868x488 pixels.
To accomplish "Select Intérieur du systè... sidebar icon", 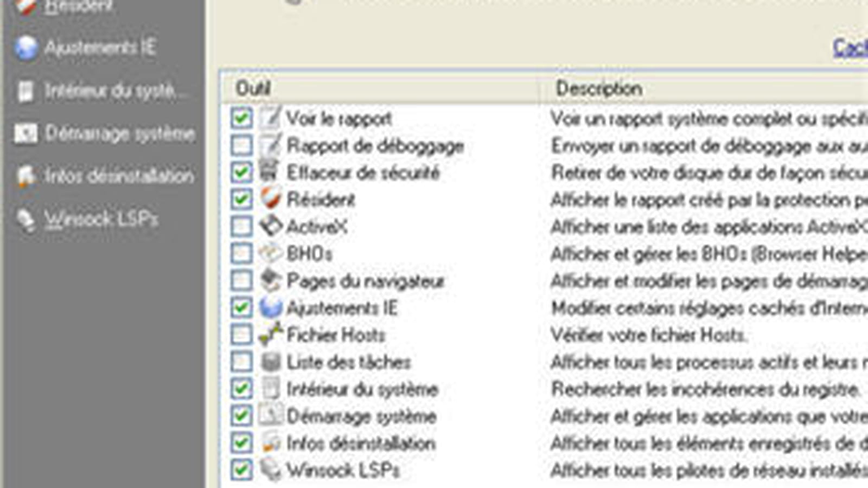I will tap(25, 91).
